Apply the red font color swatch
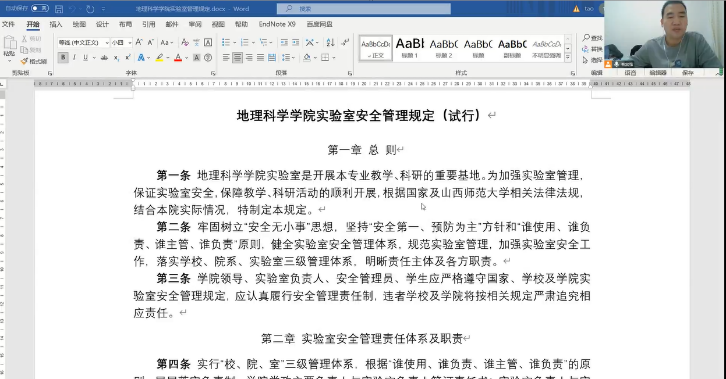The image size is (726, 379). [x=178, y=58]
